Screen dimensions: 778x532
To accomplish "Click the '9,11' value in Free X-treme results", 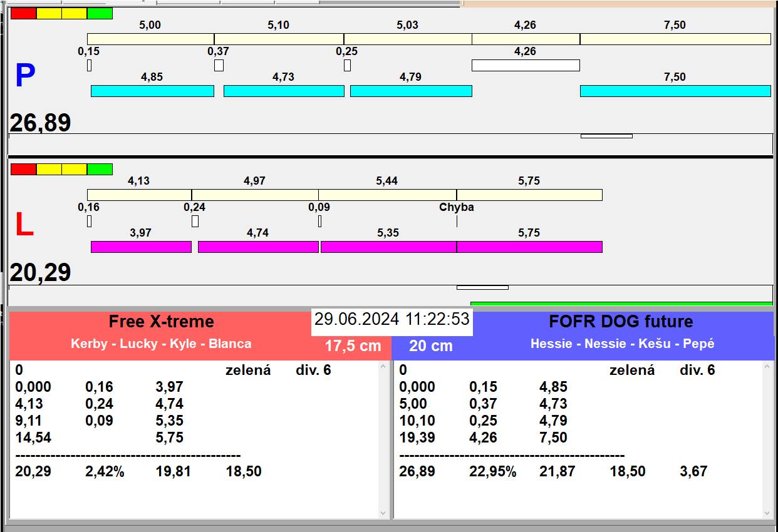I will 29,421.
